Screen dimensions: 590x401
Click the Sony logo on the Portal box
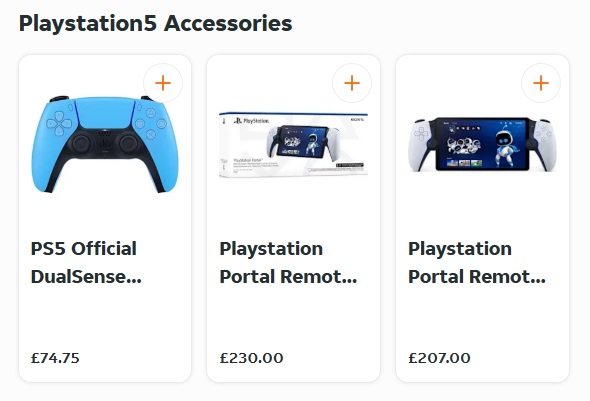click(356, 120)
